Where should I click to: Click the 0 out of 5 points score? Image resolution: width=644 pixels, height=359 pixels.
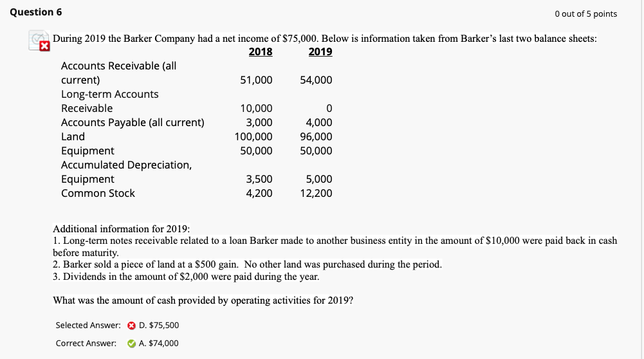pos(585,14)
